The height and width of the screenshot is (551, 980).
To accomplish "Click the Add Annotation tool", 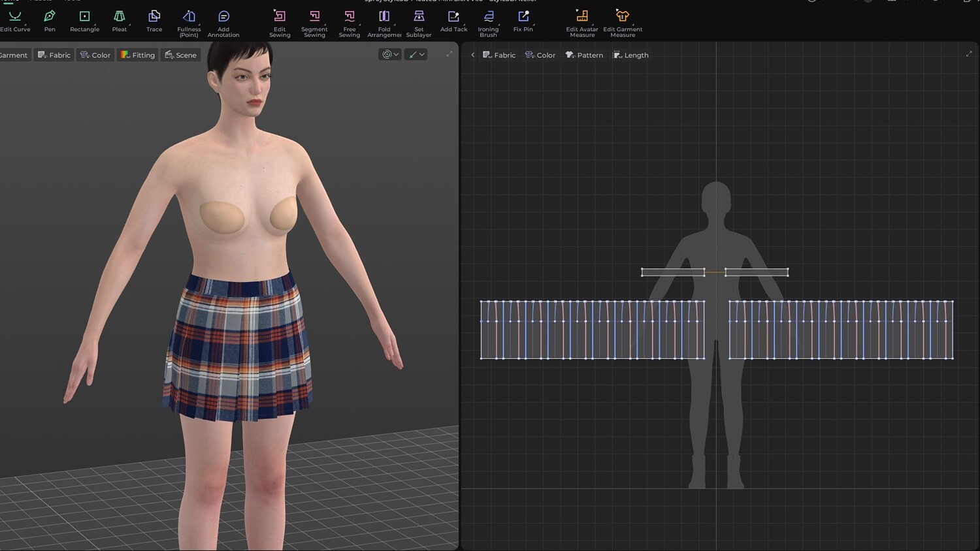I will 223,24.
